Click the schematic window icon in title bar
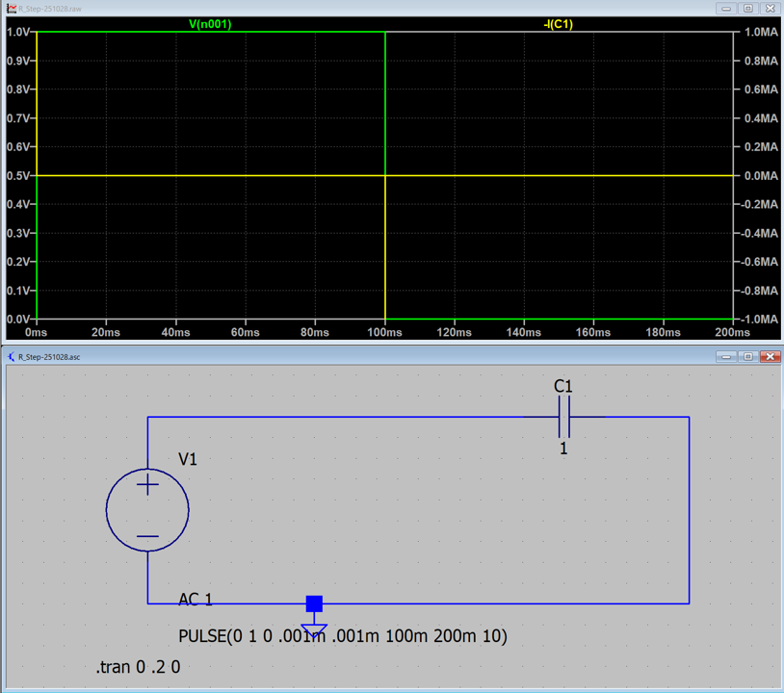Image resolution: width=784 pixels, height=693 pixels. pyautogui.click(x=12, y=356)
